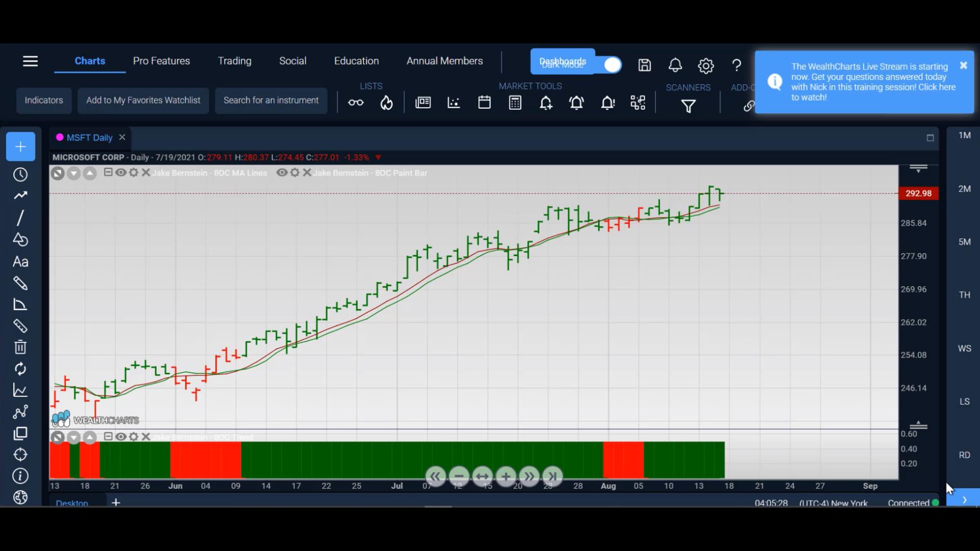Viewport: 980px width, 551px height.
Task: Open the Annual Members menu
Action: pyautogui.click(x=445, y=61)
